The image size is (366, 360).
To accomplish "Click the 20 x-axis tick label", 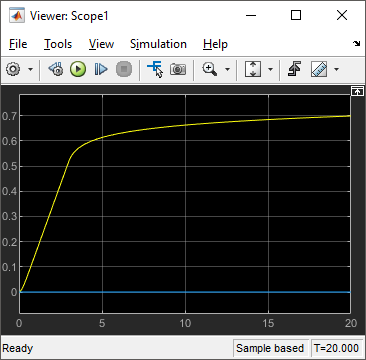I will [x=351, y=323].
